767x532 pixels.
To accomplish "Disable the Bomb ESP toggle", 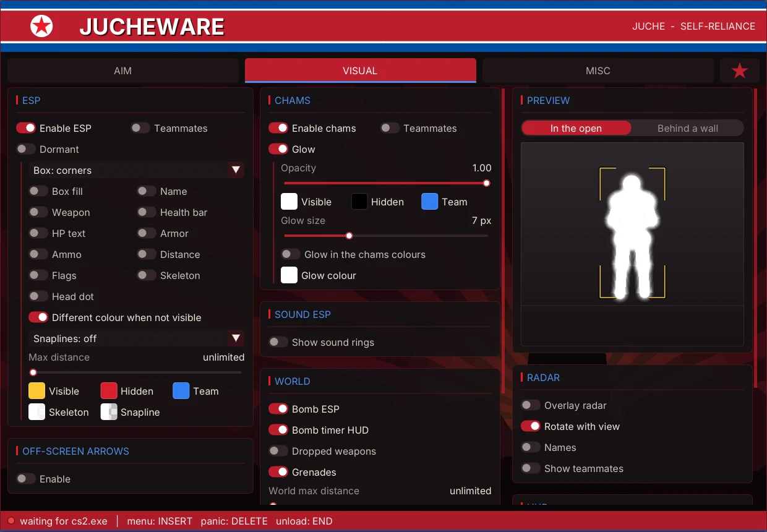I will coord(278,409).
